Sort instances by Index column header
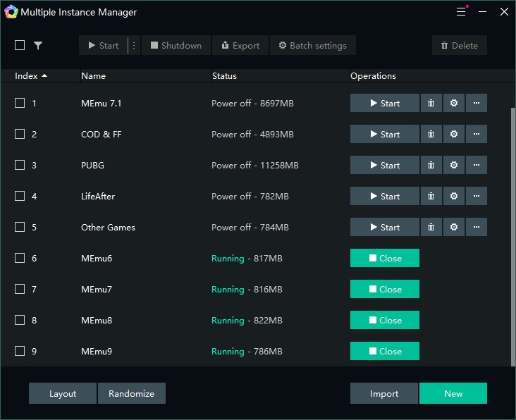This screenshot has width=516, height=420. click(x=31, y=75)
